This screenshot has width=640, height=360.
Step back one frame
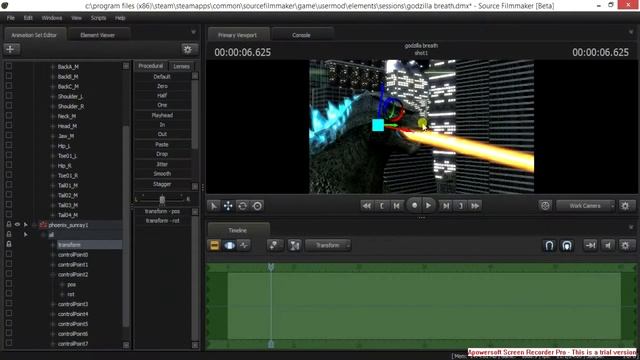click(396, 206)
